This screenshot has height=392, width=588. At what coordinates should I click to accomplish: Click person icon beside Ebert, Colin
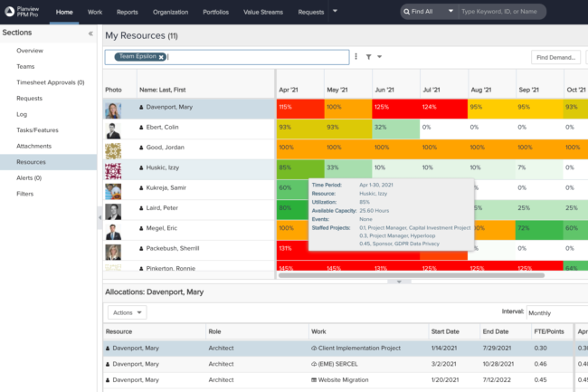click(141, 127)
